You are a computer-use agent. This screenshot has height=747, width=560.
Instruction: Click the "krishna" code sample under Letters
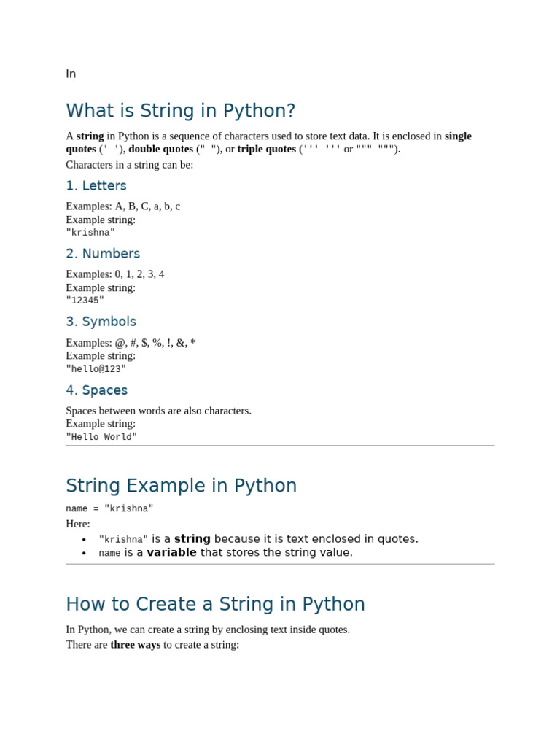click(x=90, y=233)
